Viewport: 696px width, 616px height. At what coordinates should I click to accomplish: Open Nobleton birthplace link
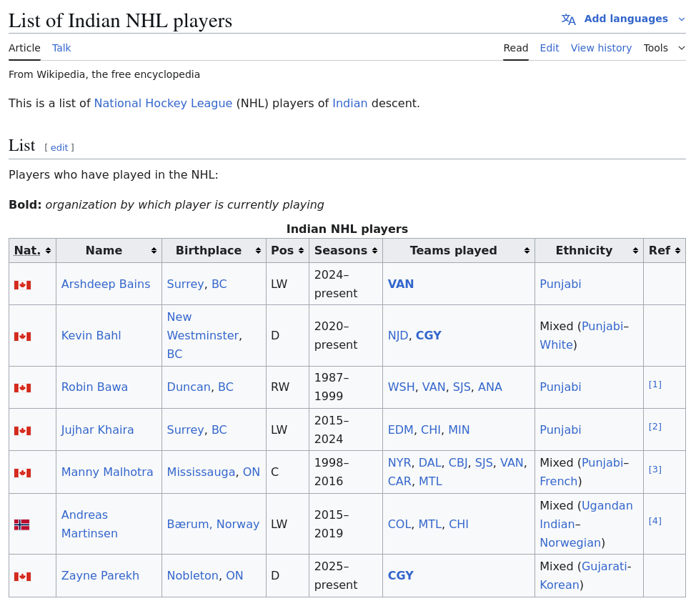pyautogui.click(x=192, y=575)
